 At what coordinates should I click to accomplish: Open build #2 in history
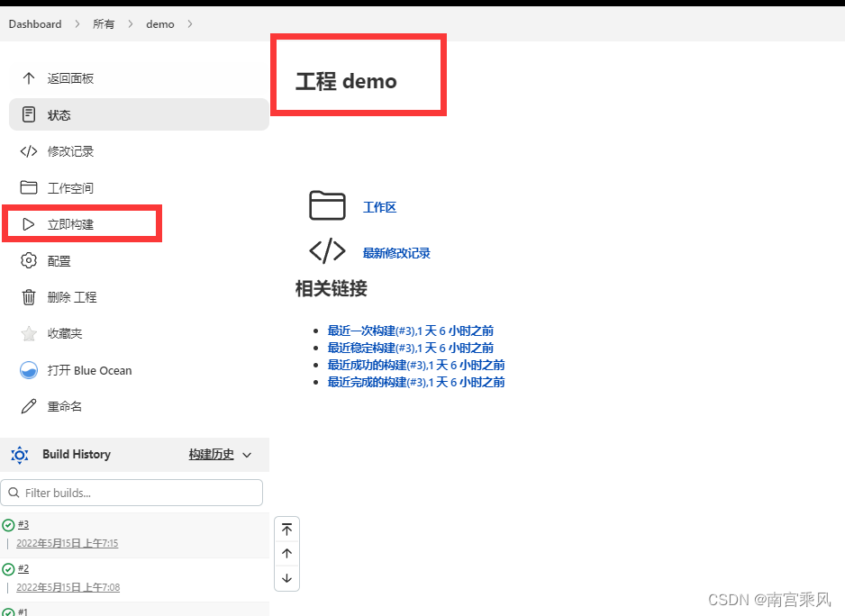(23, 568)
